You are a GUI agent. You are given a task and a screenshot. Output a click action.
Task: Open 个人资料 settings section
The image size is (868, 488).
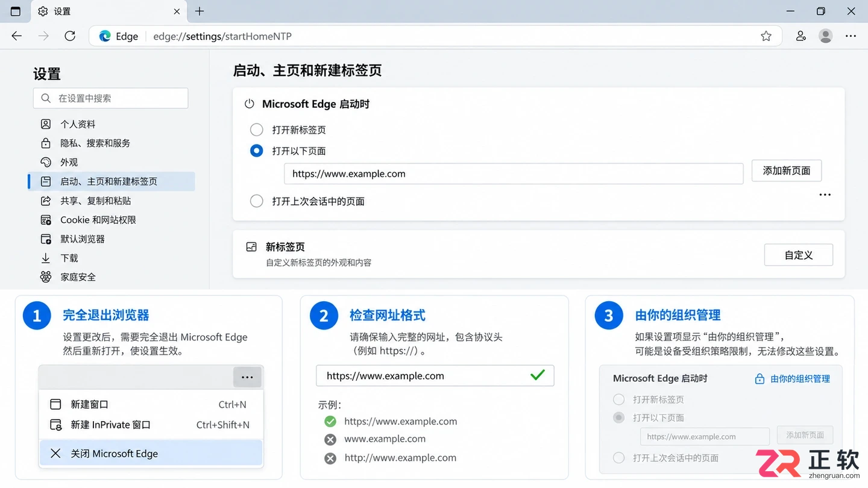coord(112,124)
